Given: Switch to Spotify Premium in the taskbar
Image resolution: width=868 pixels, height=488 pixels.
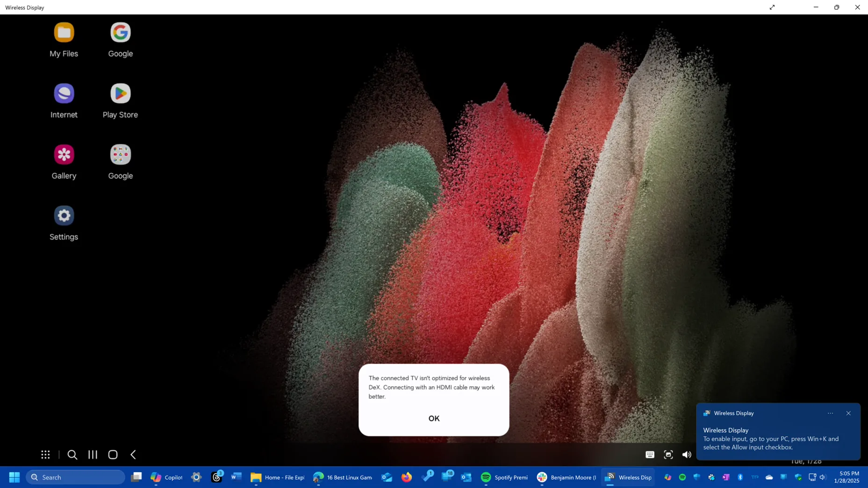Looking at the screenshot, I should (504, 477).
